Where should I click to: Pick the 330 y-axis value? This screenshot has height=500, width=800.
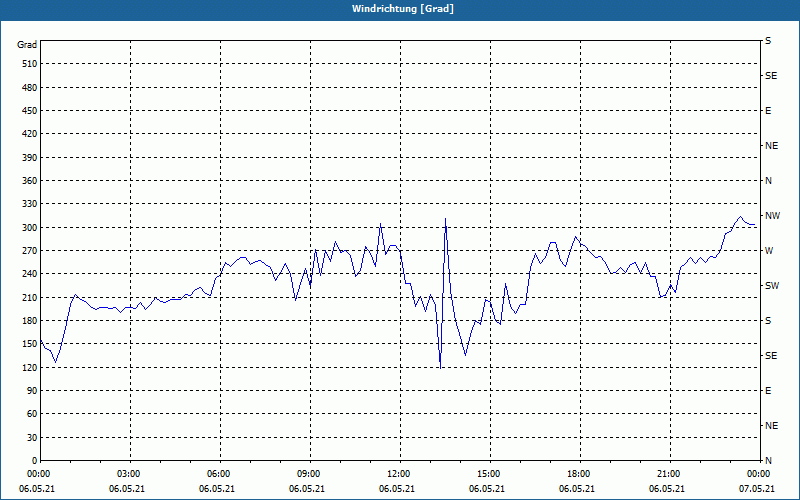30,204
